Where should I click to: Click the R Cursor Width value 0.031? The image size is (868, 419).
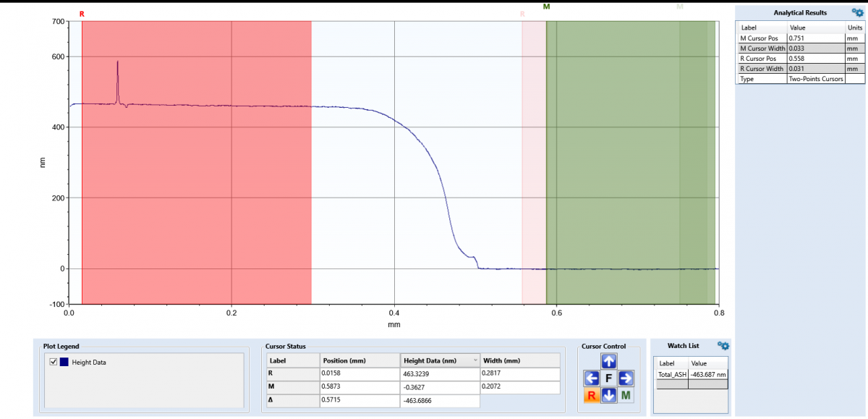(816, 69)
